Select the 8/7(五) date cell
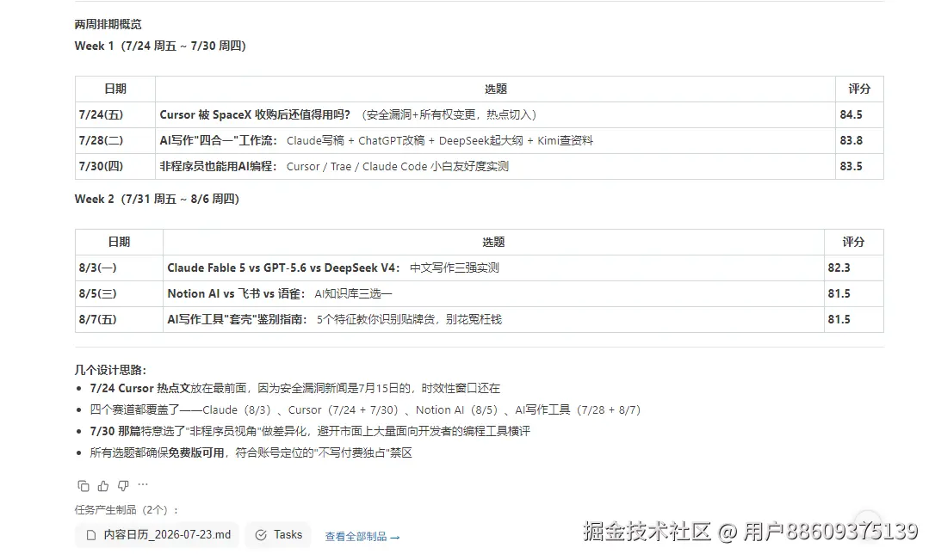935x560 pixels. coord(119,319)
